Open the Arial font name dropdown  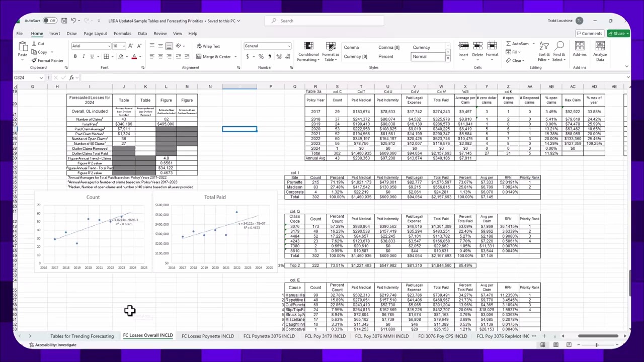[x=109, y=46]
